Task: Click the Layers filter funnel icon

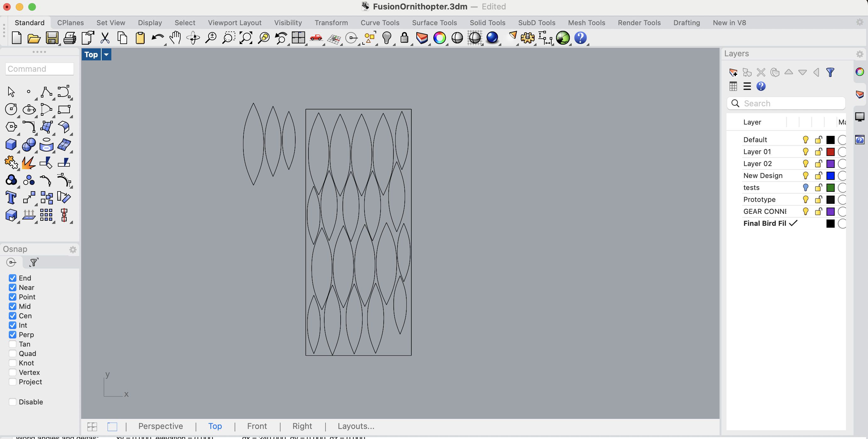Action: coord(830,72)
